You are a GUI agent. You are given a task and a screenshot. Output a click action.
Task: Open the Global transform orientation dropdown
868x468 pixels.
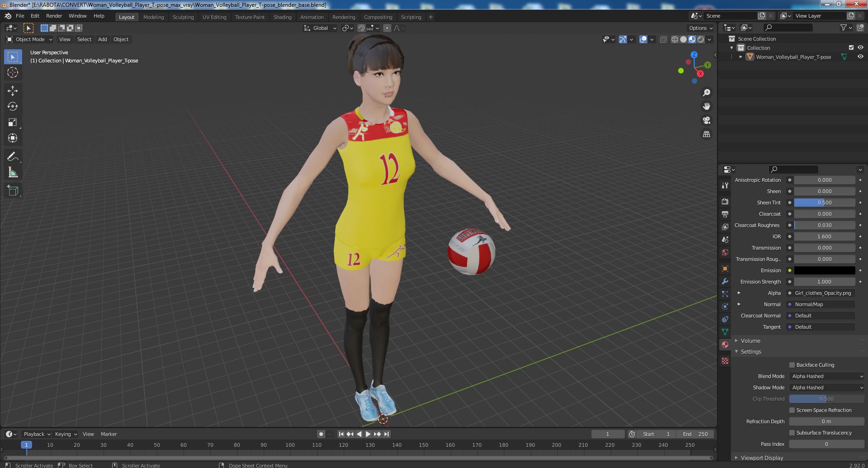pos(320,28)
